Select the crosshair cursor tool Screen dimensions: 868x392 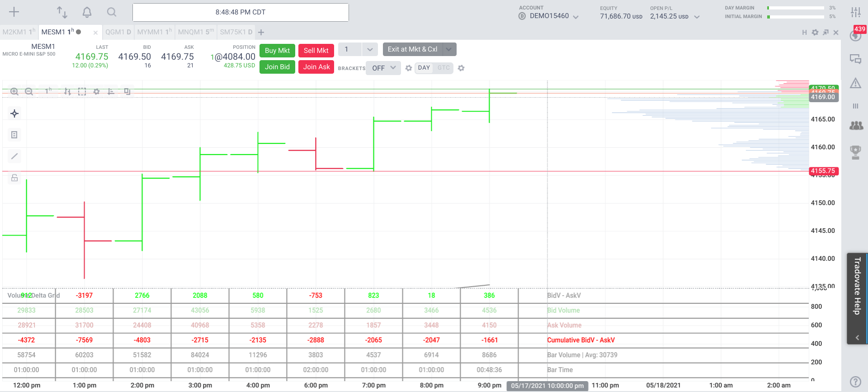(x=14, y=113)
